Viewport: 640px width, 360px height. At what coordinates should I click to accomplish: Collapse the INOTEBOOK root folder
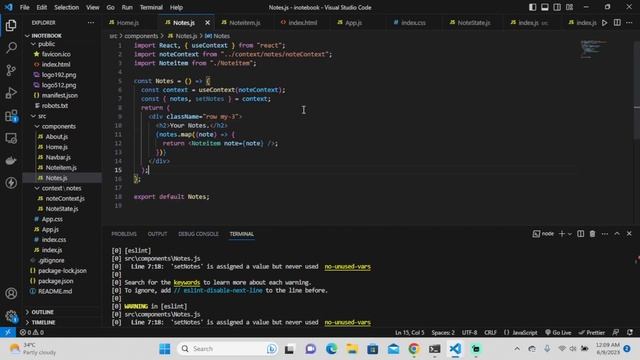(27, 36)
